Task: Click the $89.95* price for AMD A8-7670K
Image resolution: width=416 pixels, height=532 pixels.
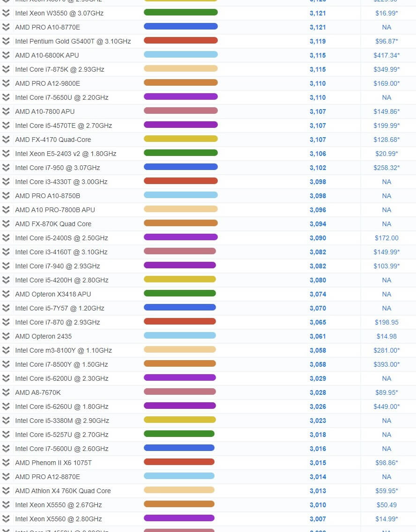Action: click(x=386, y=392)
